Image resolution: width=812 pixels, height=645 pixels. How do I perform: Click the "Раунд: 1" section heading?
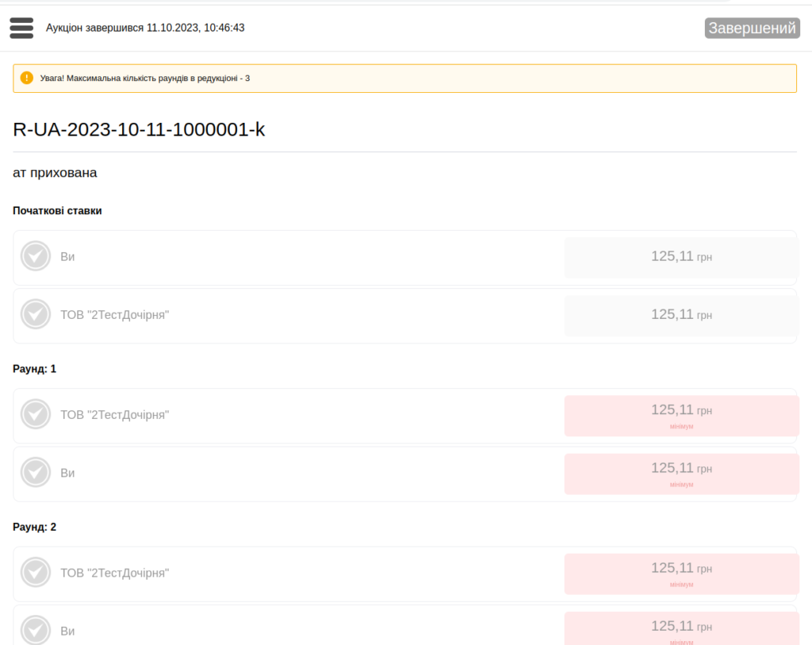[x=35, y=369]
